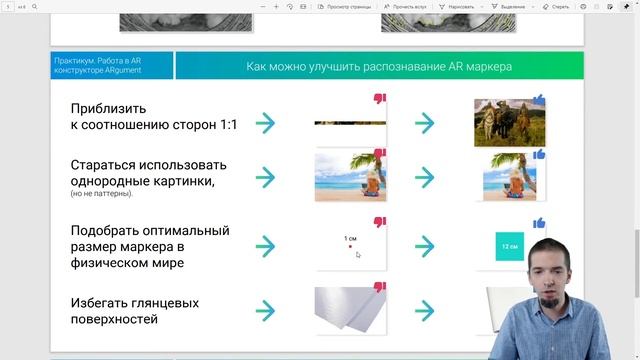Expand the Выделение color options arrow
Viewport: 640px width, 360px height.
tap(533, 7)
